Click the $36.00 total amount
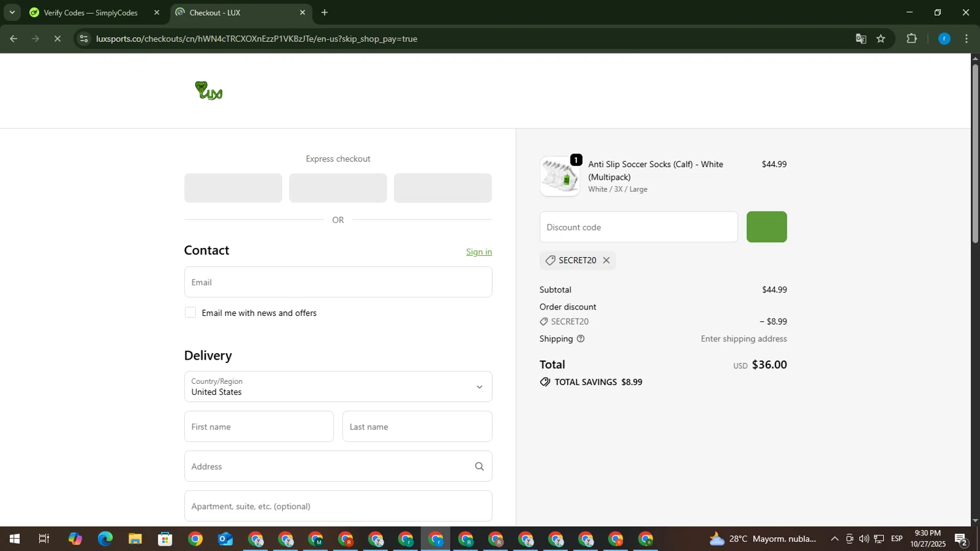The width and height of the screenshot is (980, 551). [x=769, y=365]
